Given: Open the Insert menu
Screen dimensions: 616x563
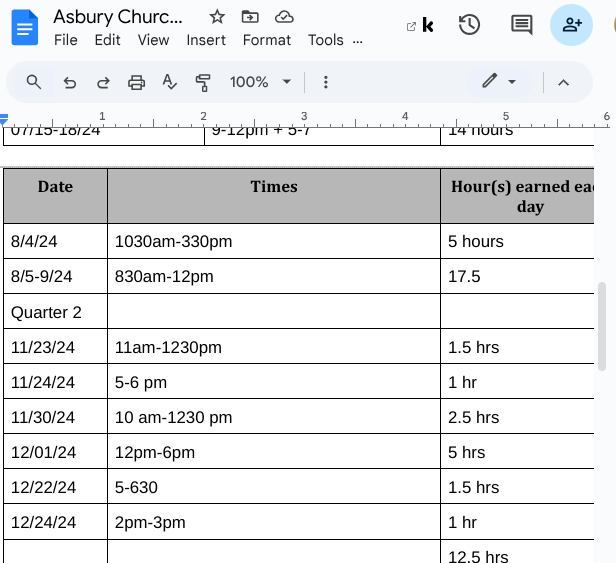Looking at the screenshot, I should point(206,40).
